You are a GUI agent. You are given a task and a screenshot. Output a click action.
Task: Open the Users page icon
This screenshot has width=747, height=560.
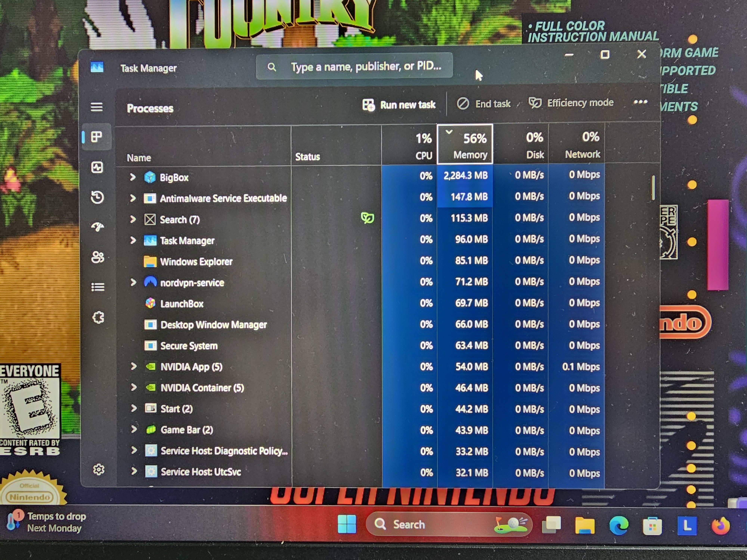98,257
